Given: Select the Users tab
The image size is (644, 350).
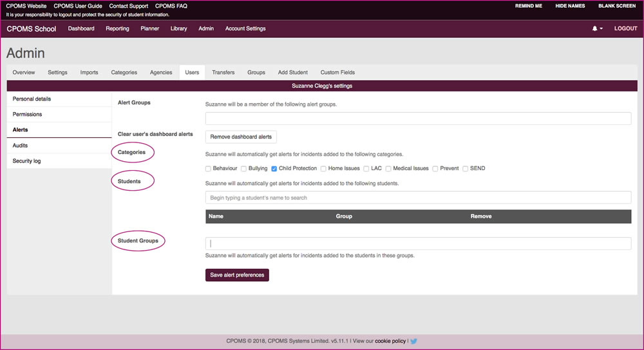Looking at the screenshot, I should pyautogui.click(x=192, y=72).
